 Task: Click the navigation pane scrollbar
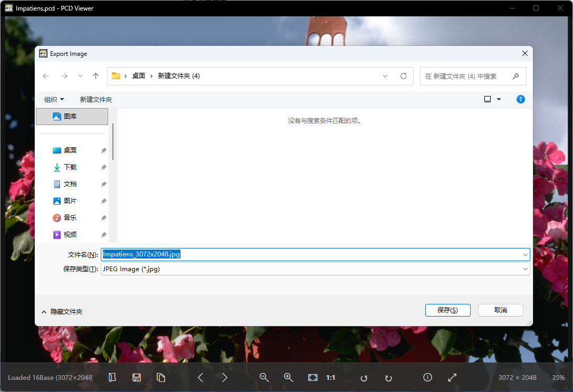point(113,142)
